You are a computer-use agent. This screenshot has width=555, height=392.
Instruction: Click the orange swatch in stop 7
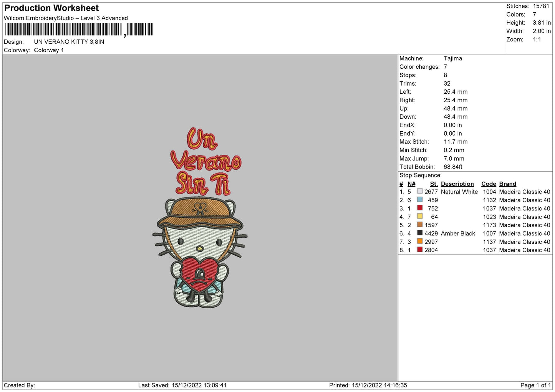click(420, 241)
